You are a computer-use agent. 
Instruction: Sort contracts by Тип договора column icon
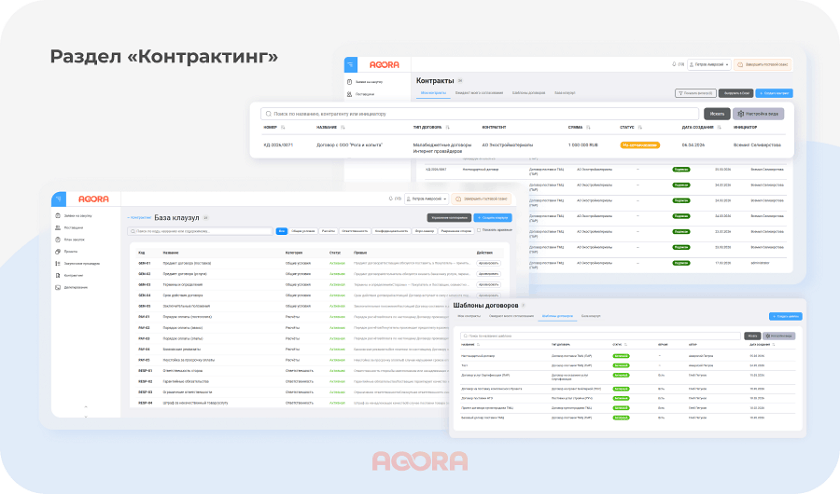447,128
